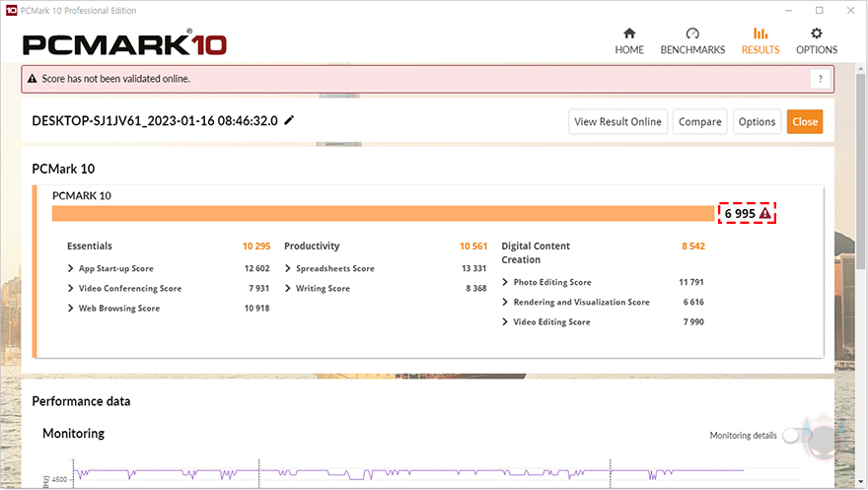Viewport: 868px width, 490px height.
Task: Click the Video Editing value 7 990
Action: click(693, 321)
